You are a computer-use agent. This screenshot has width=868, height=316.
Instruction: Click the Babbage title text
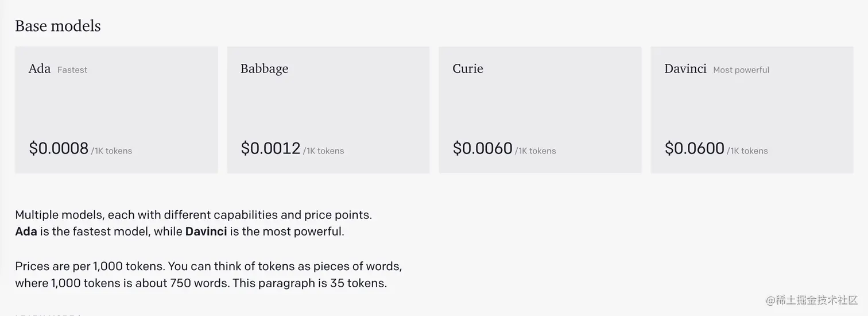pyautogui.click(x=264, y=68)
